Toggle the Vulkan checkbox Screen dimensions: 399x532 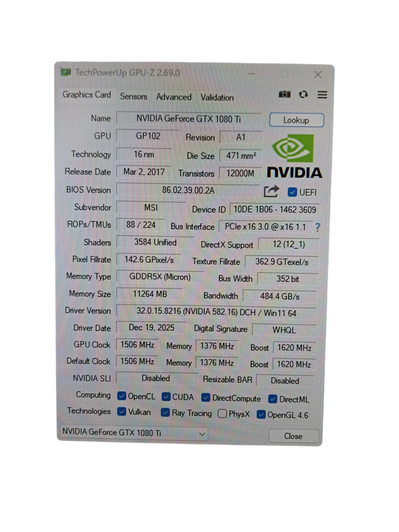click(122, 412)
